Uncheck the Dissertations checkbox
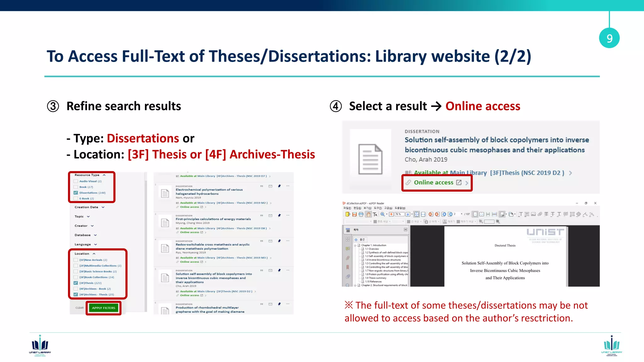This screenshot has width=644, height=362. coord(76,193)
